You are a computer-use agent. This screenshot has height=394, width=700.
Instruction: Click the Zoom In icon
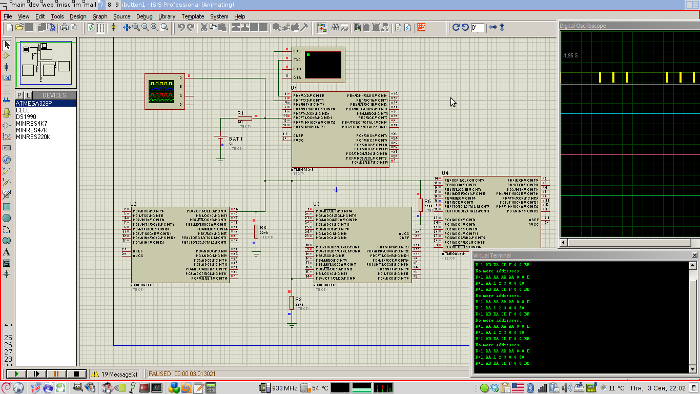click(136, 28)
